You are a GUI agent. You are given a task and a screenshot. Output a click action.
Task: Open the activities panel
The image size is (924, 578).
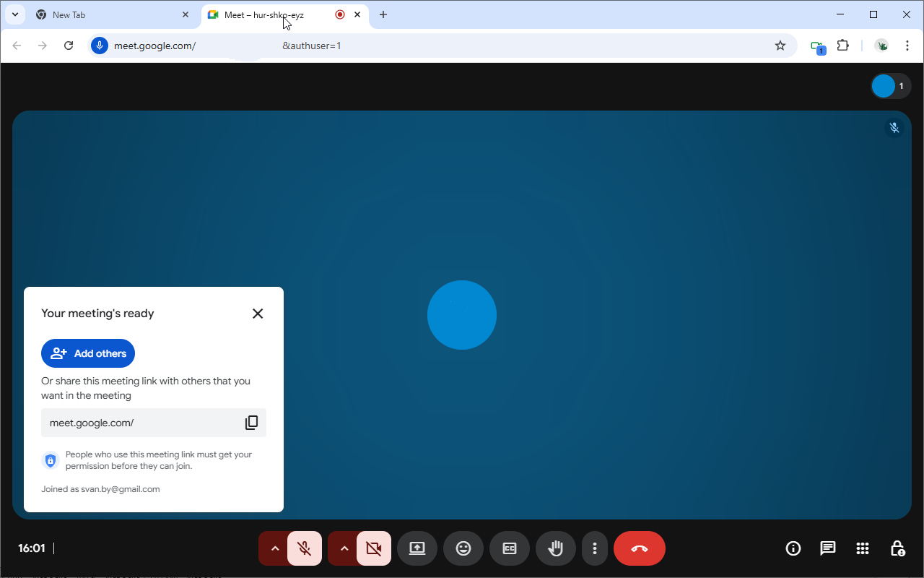tap(862, 548)
